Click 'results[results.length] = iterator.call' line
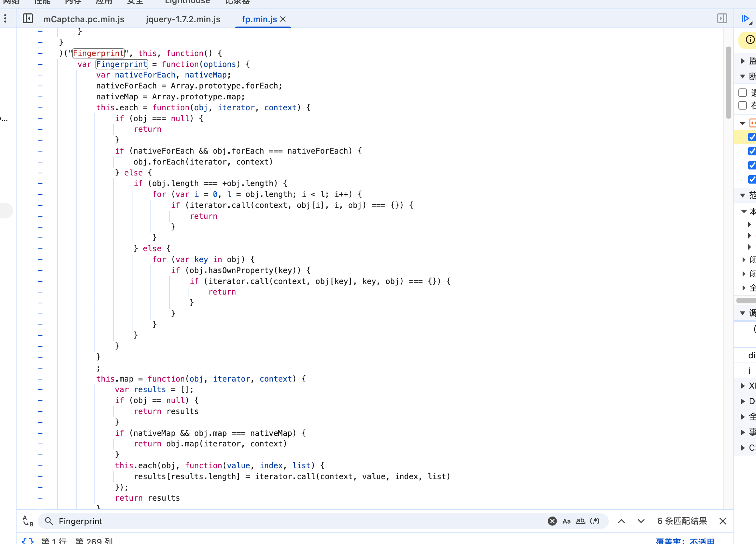This screenshot has width=756, height=544. click(292, 476)
